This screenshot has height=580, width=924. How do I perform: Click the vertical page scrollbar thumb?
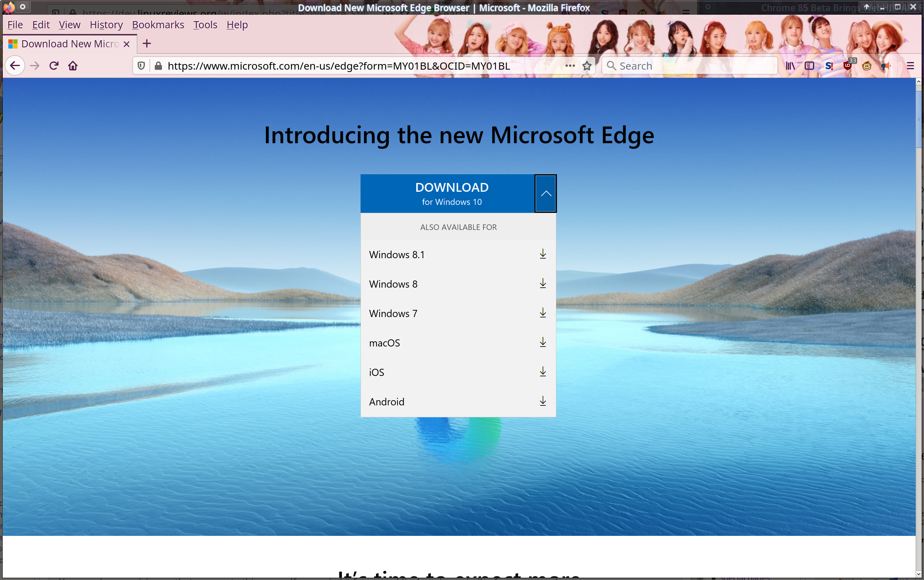918,119
